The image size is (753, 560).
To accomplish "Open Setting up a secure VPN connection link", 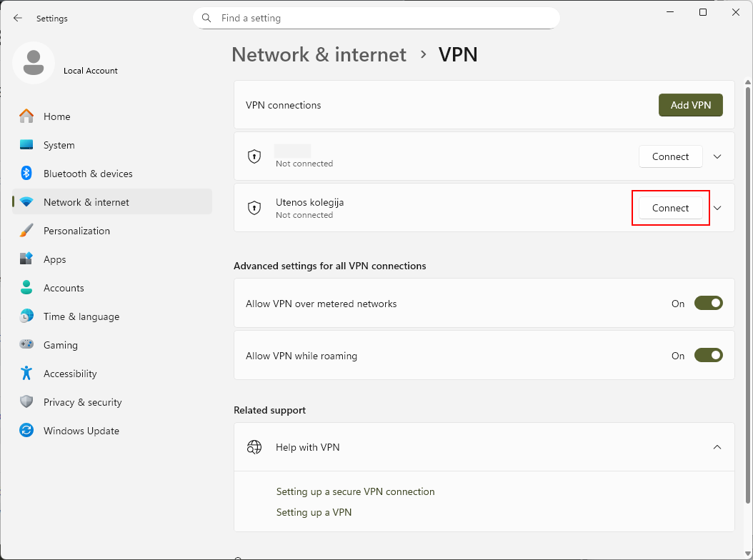I will (355, 491).
